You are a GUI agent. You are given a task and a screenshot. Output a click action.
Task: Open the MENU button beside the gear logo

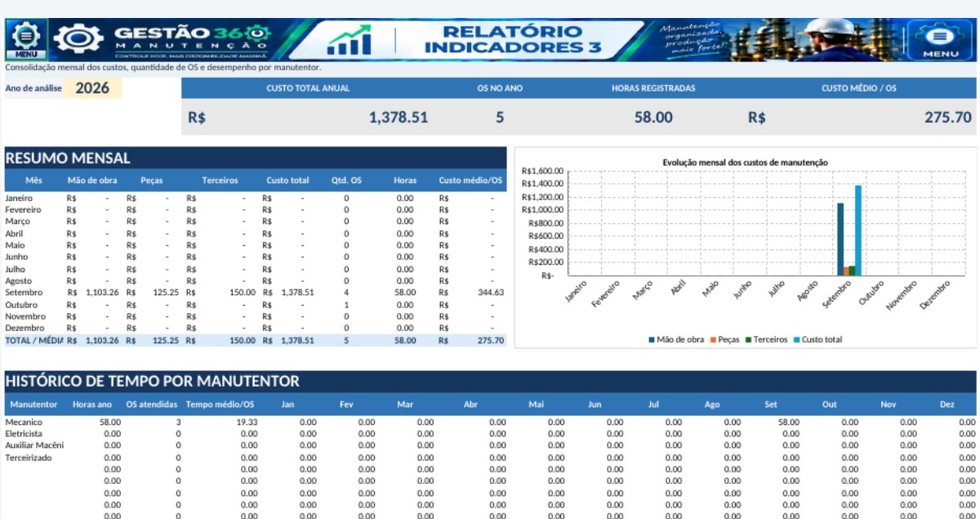26,39
